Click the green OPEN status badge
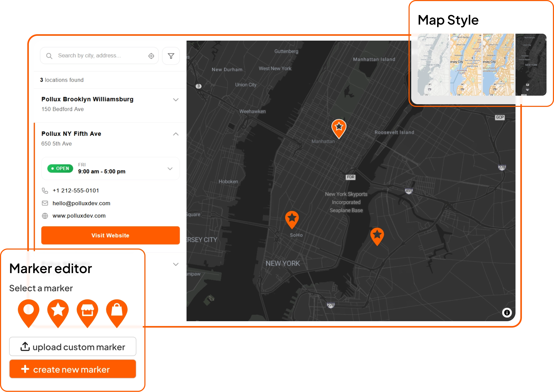 pyautogui.click(x=60, y=169)
